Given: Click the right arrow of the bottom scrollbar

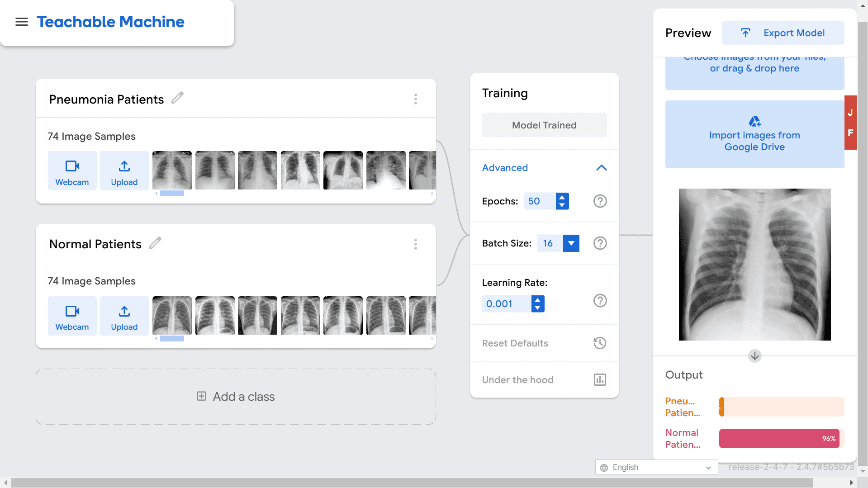Looking at the screenshot, I should (x=851, y=483).
